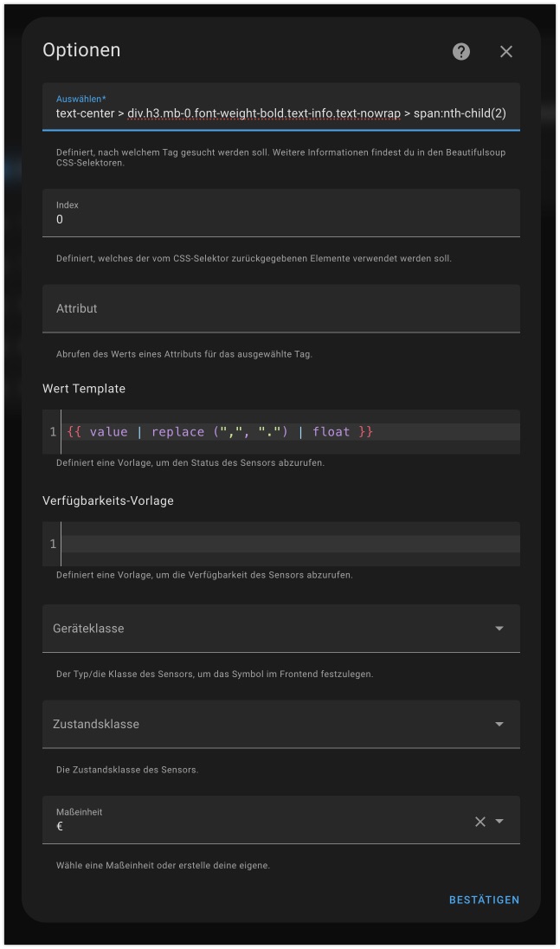Click the € symbol in Maßeinheit
Viewport: 560px width, 949px height.
(59, 826)
